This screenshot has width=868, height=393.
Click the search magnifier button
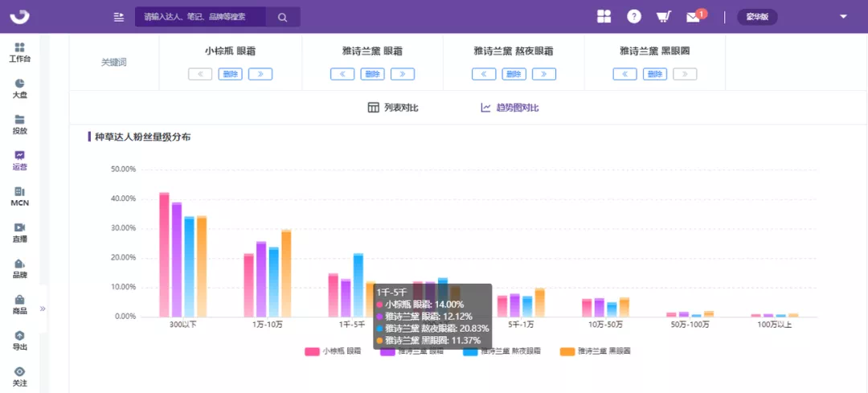pyautogui.click(x=282, y=17)
